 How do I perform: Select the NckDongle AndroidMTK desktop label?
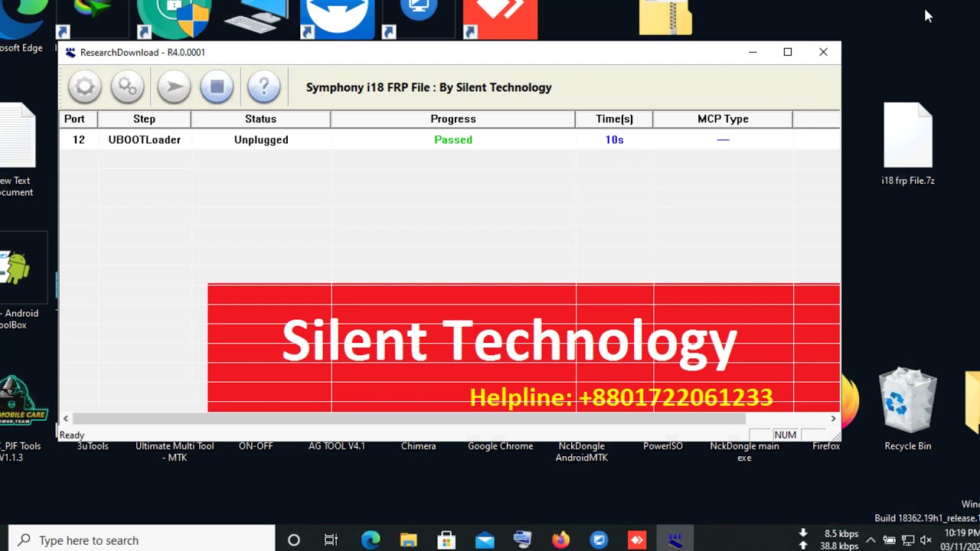tap(582, 452)
